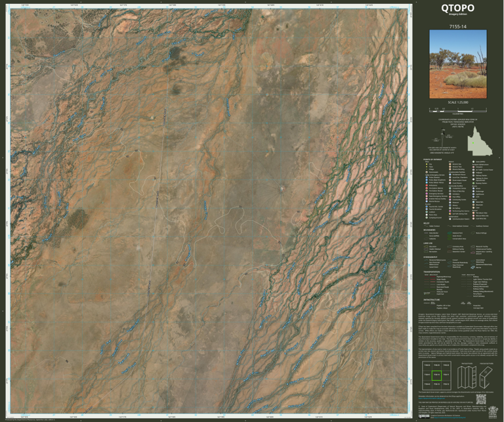Click the Nature Refuge boundary legend symbol

(472, 233)
